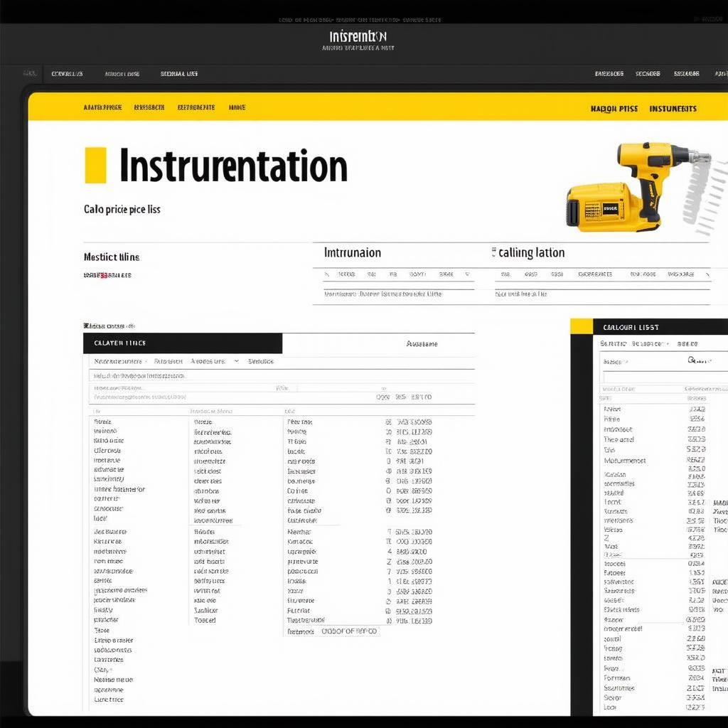The image size is (728, 728).
Task: Click the left arrow in Intrrunaion filter row
Action: click(x=326, y=274)
